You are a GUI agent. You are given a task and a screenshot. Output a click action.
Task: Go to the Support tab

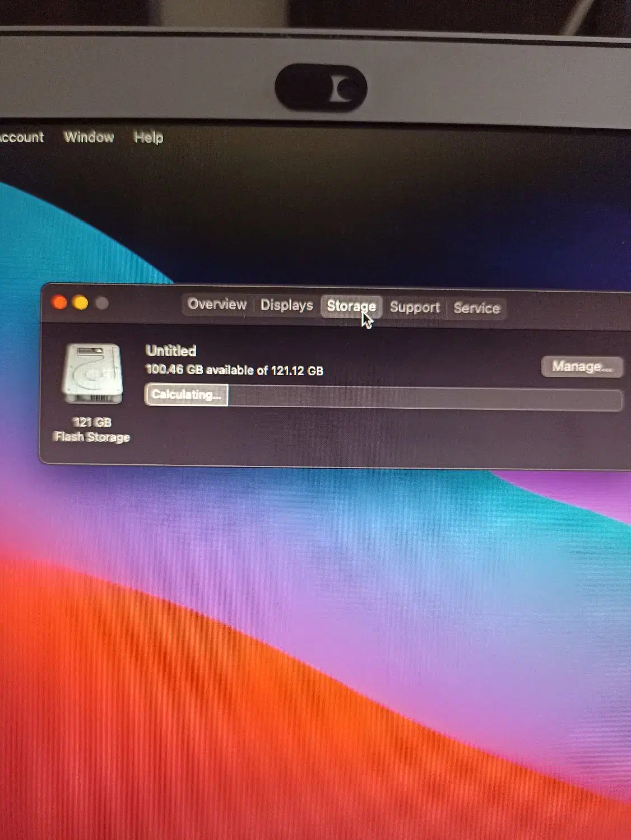(415, 307)
